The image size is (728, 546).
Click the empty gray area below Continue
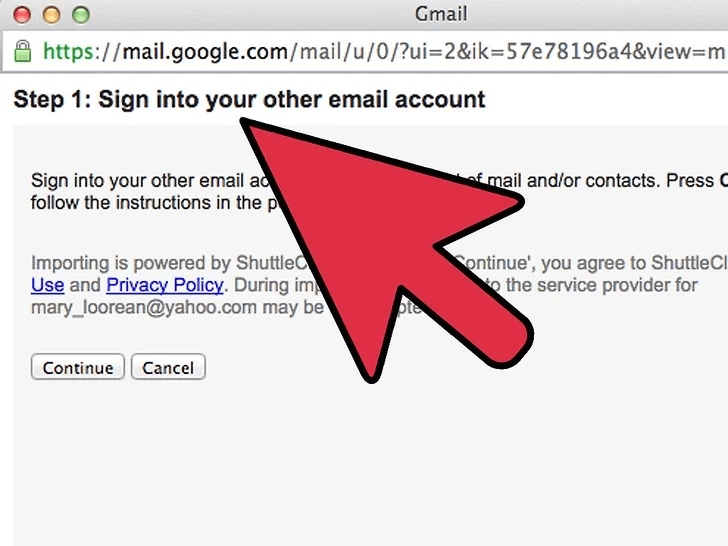tap(300, 460)
